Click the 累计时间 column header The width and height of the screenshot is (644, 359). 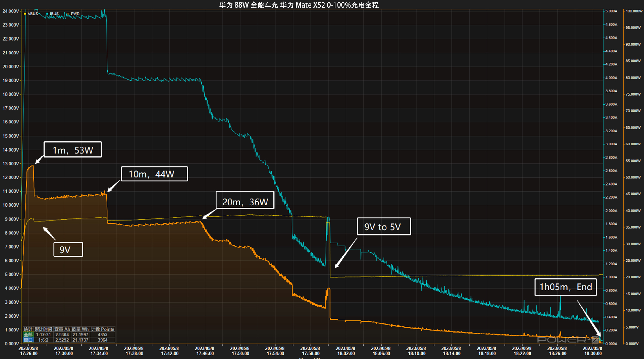[43, 329]
